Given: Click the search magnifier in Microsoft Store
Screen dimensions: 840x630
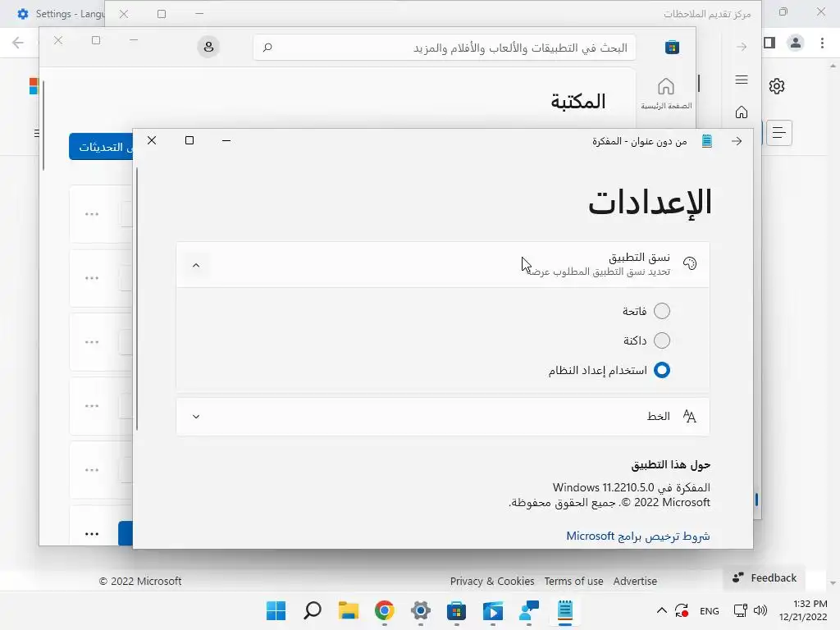Looking at the screenshot, I should click(x=267, y=48).
